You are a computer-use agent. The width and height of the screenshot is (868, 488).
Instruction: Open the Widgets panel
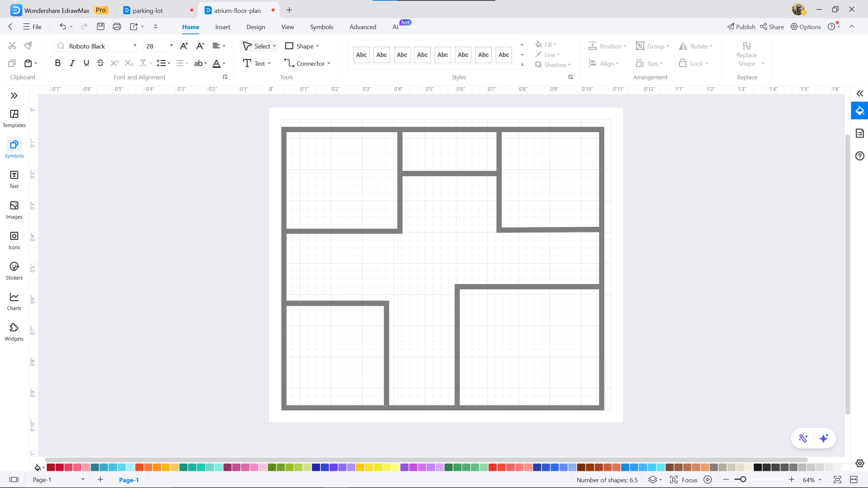pyautogui.click(x=14, y=331)
